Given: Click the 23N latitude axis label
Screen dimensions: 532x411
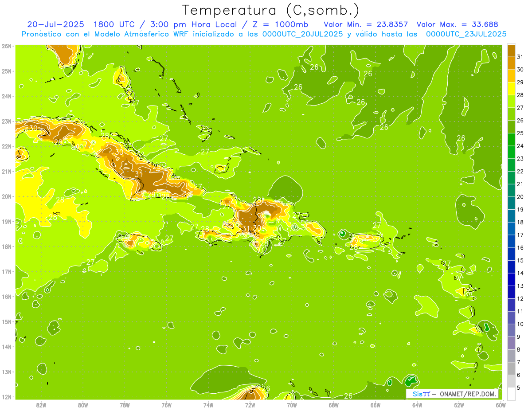Looking at the screenshot, I should tap(7, 121).
